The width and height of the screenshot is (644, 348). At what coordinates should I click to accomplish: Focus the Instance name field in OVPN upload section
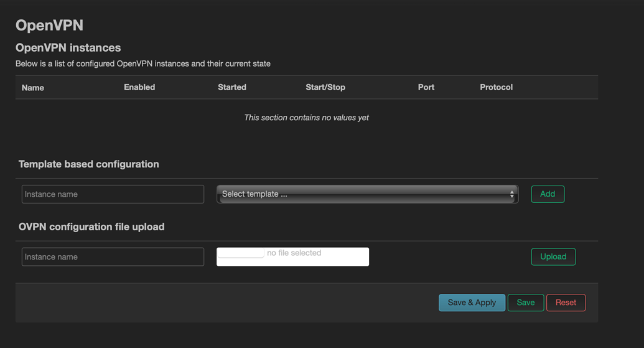pyautogui.click(x=113, y=256)
